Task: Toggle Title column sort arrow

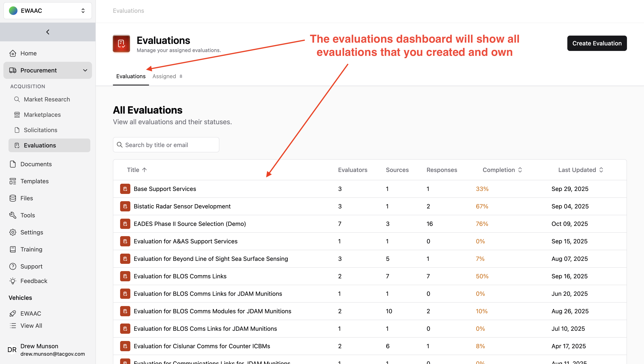Action: pyautogui.click(x=144, y=170)
